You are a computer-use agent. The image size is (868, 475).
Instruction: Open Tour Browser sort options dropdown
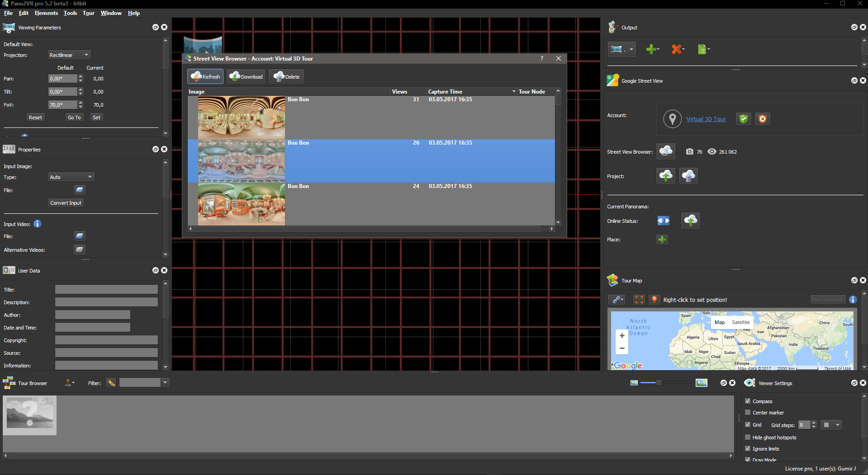coord(69,383)
